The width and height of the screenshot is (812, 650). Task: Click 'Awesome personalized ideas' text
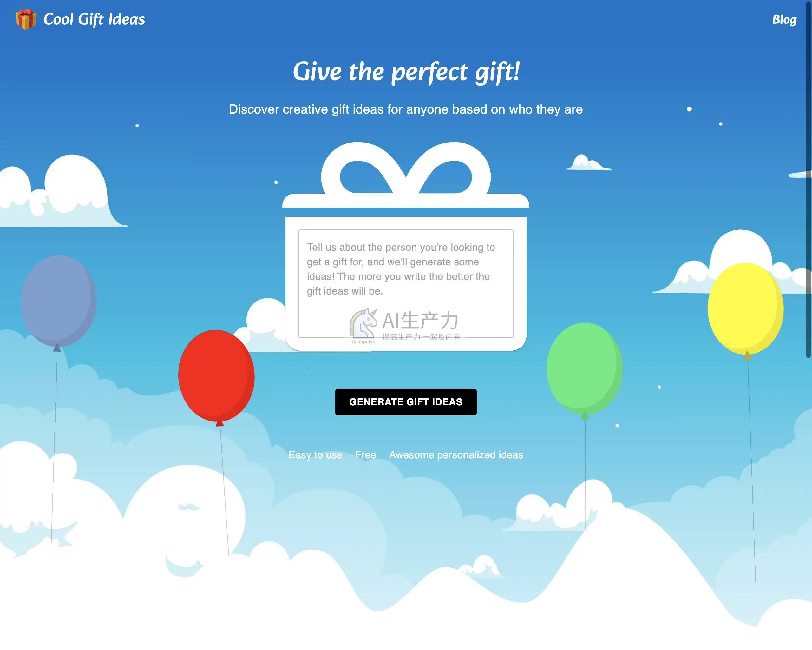click(456, 455)
